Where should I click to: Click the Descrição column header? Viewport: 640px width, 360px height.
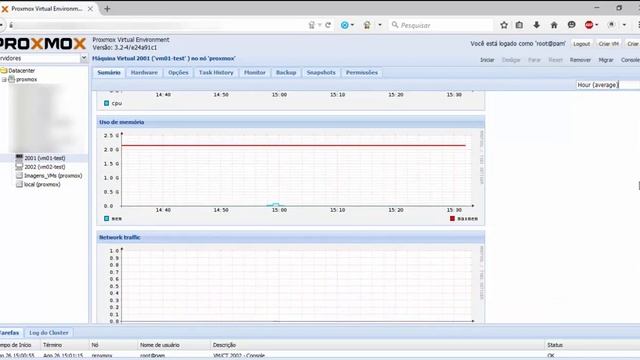378,345
